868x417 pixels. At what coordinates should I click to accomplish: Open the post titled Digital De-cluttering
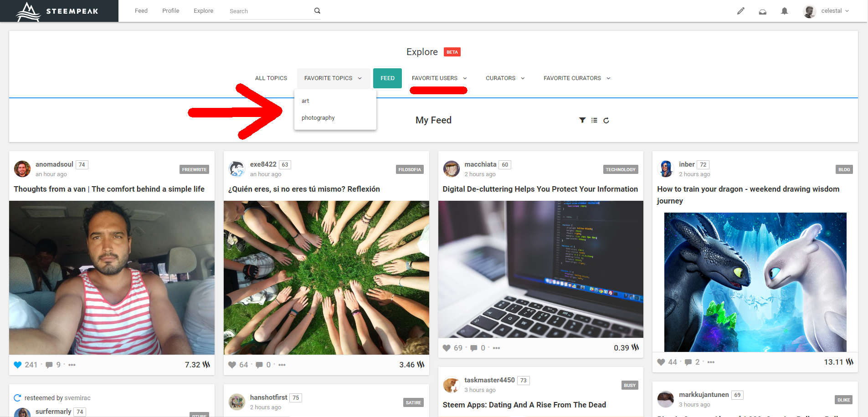(x=540, y=189)
